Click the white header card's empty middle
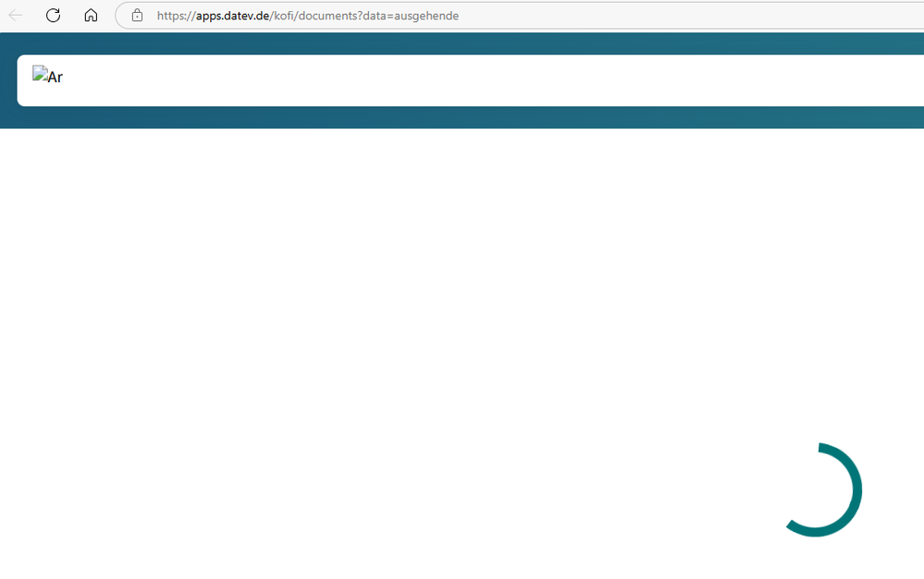This screenshot has height=579, width=924. pos(462,80)
